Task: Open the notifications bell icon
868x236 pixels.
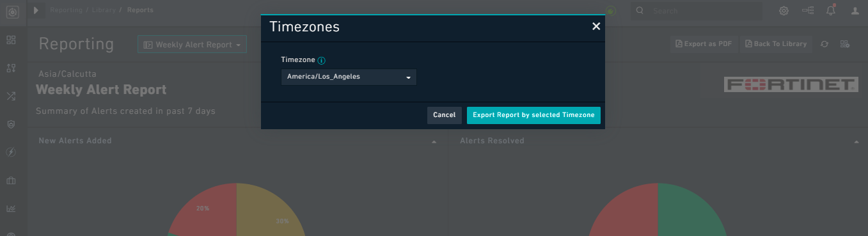Action: pyautogui.click(x=831, y=11)
